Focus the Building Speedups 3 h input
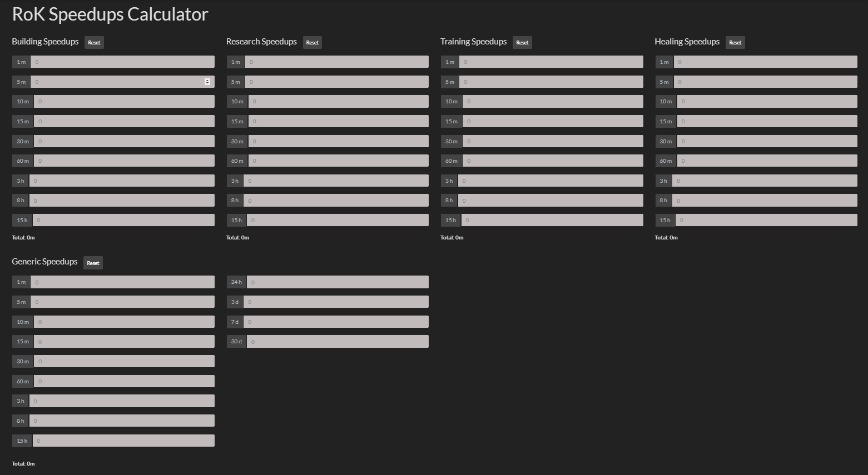Viewport: 868px width, 475px height. 122,181
